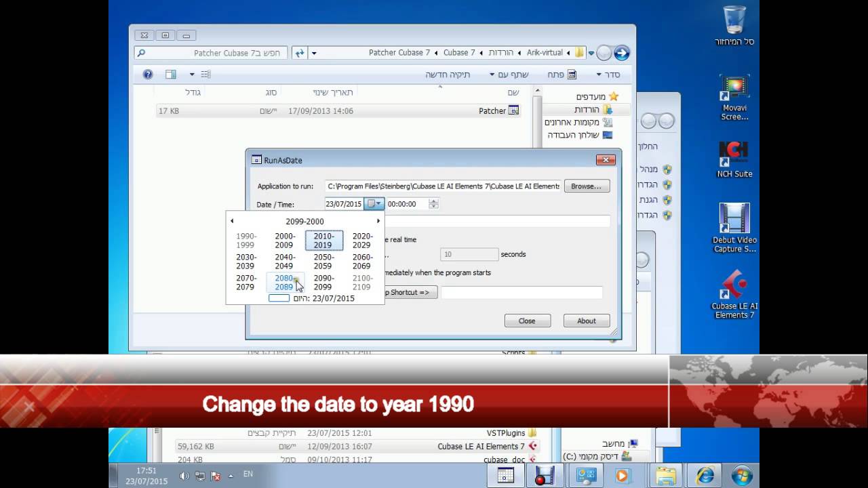Select the Movavi Screen desktop shortcut

(734, 98)
